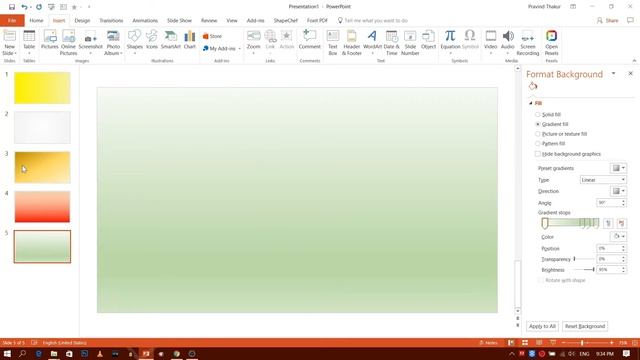Open the Store add-ins button
The image size is (640, 360).
pos(212,36)
